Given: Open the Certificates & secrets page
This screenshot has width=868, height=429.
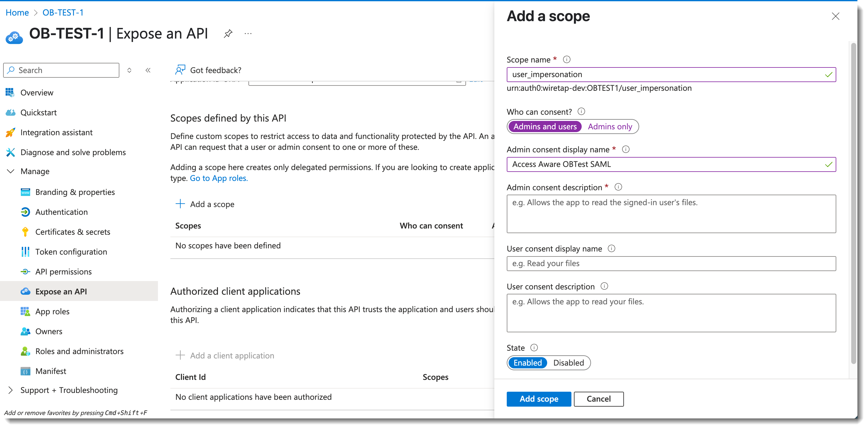Looking at the screenshot, I should 72,232.
